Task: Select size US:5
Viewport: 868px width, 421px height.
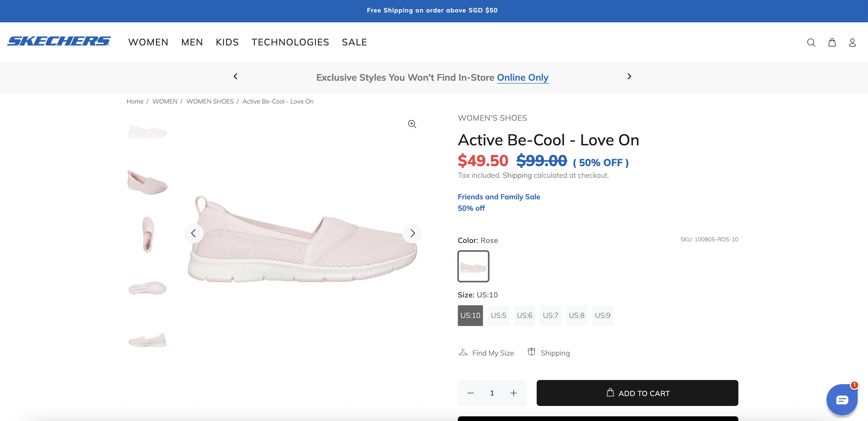Action: pos(498,315)
